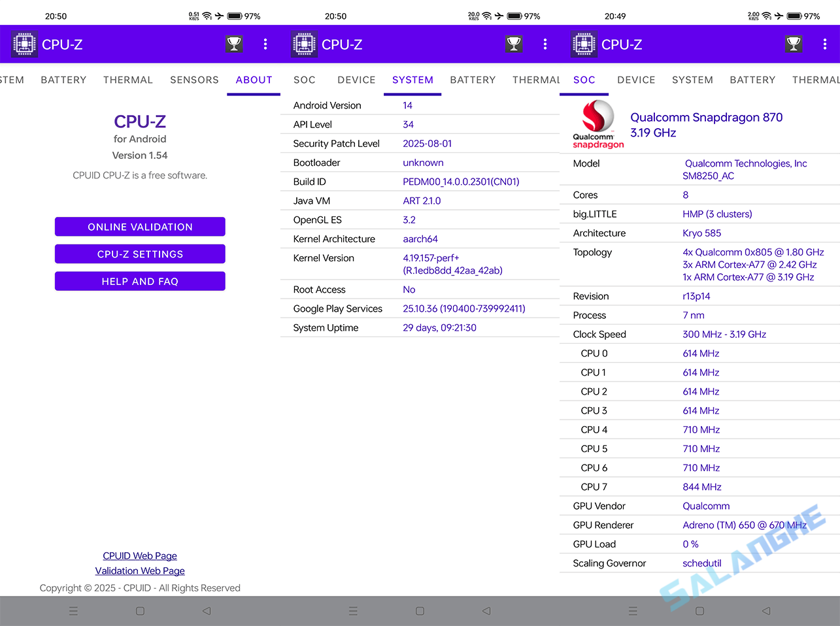This screenshot has width=840, height=626.
Task: Open the SOC tab
Action: (305, 80)
